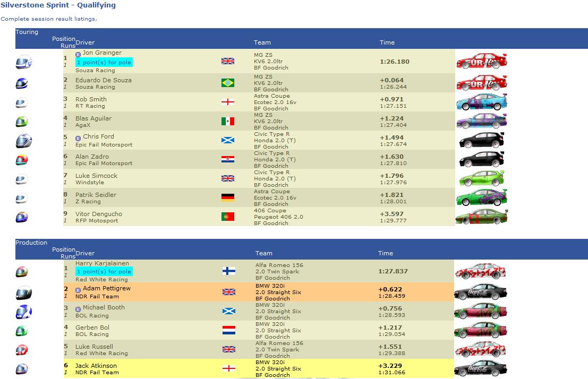Open Eduardo De Souza driver name
Image resolution: width=588 pixels, height=379 pixels.
104,80
